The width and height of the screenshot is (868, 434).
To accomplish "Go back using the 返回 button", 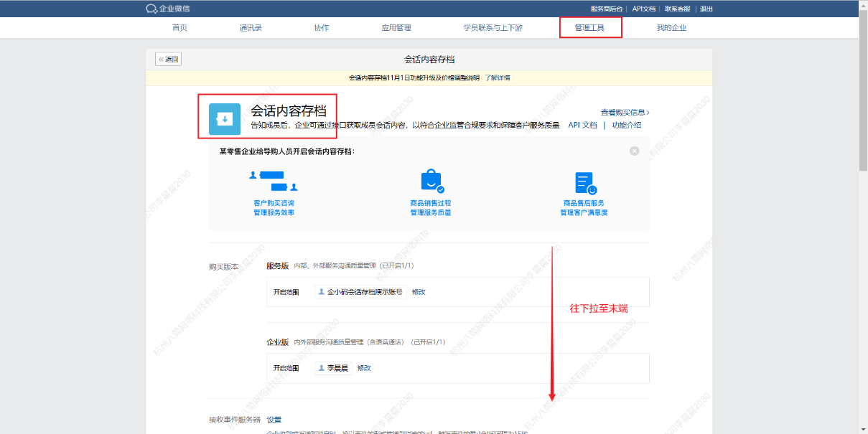I will pyautogui.click(x=169, y=60).
